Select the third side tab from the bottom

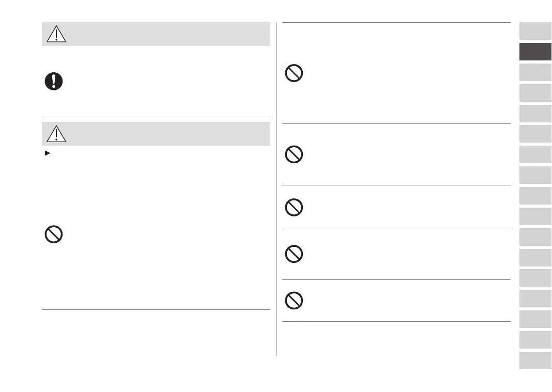pyautogui.click(x=535, y=319)
